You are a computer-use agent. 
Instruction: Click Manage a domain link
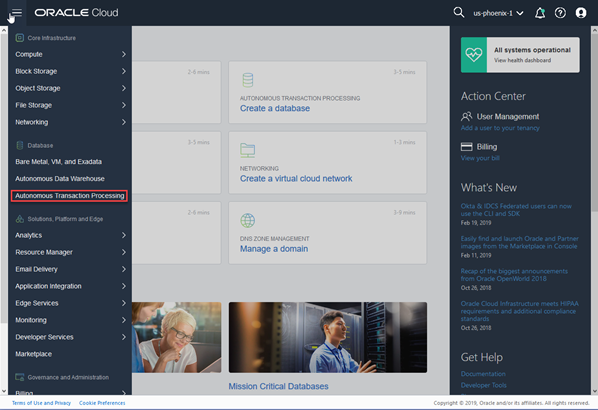pos(274,249)
